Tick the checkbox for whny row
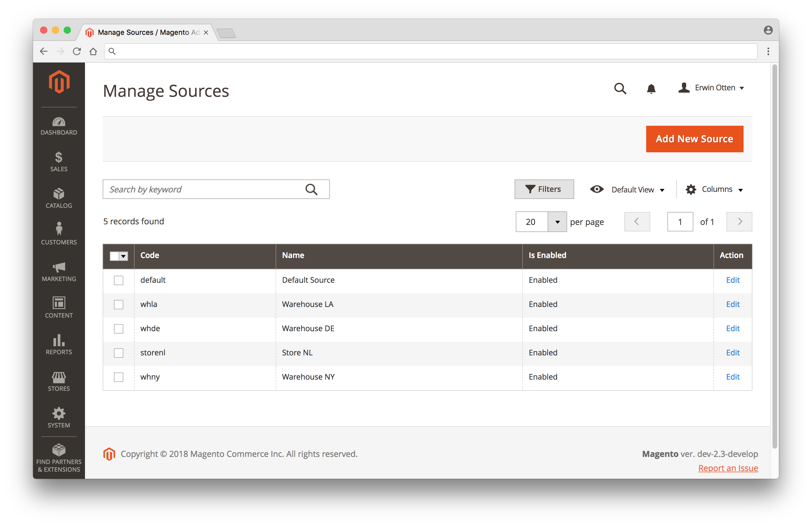The image size is (812, 526). coord(118,377)
